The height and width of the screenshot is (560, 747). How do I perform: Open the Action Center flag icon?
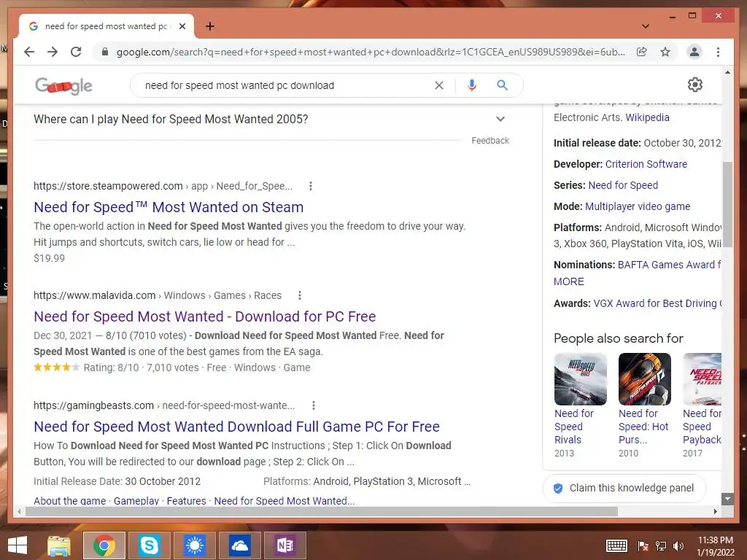coord(643,545)
